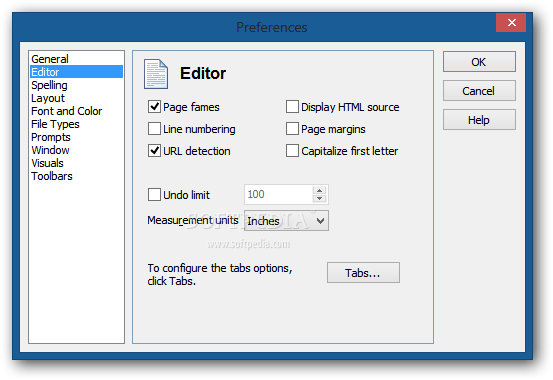Click the undo limit value field

[278, 194]
